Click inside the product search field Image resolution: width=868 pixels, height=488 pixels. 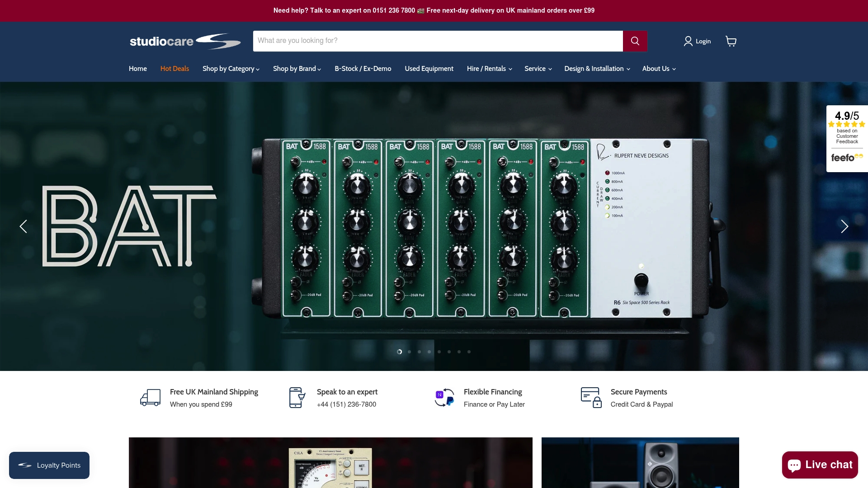438,41
